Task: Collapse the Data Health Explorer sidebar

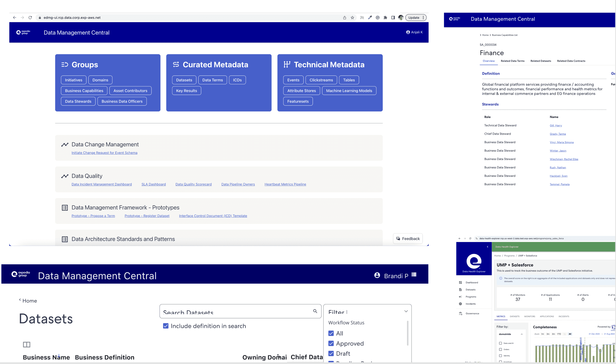Action: (487, 247)
